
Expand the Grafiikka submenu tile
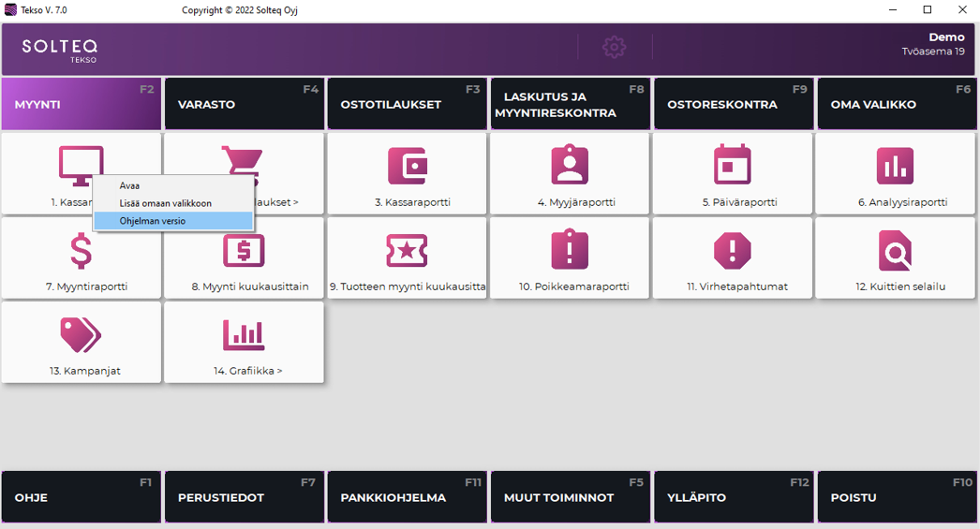(244, 342)
